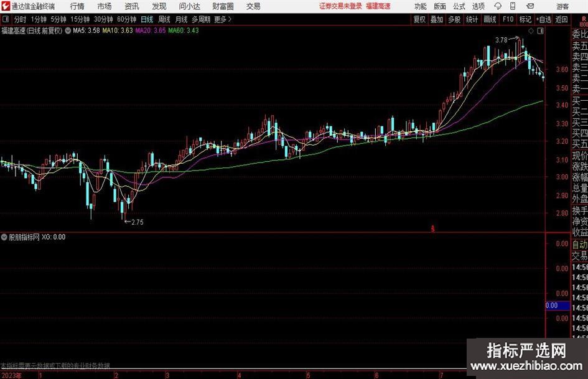This screenshot has width=588, height=379.
Task: Click the MA20: 3.65 indicator value
Action: (x=151, y=30)
